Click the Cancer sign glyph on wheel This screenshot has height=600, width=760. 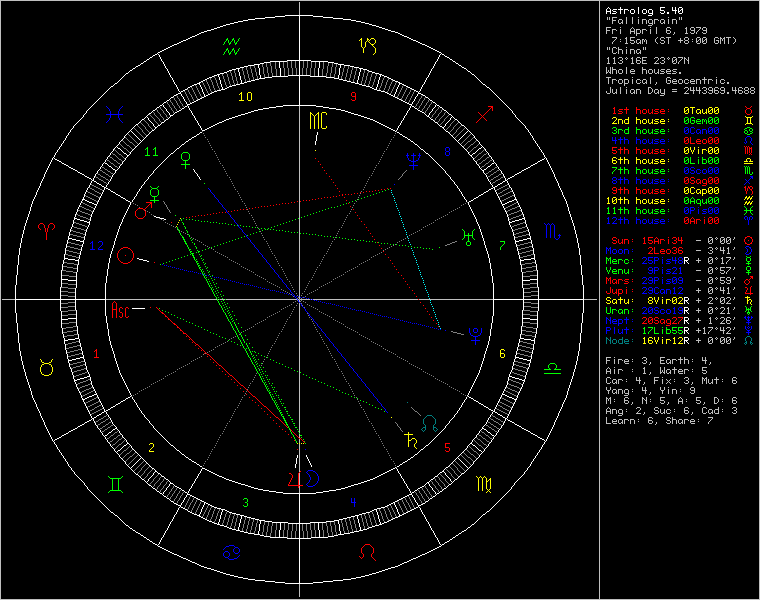tap(232, 552)
